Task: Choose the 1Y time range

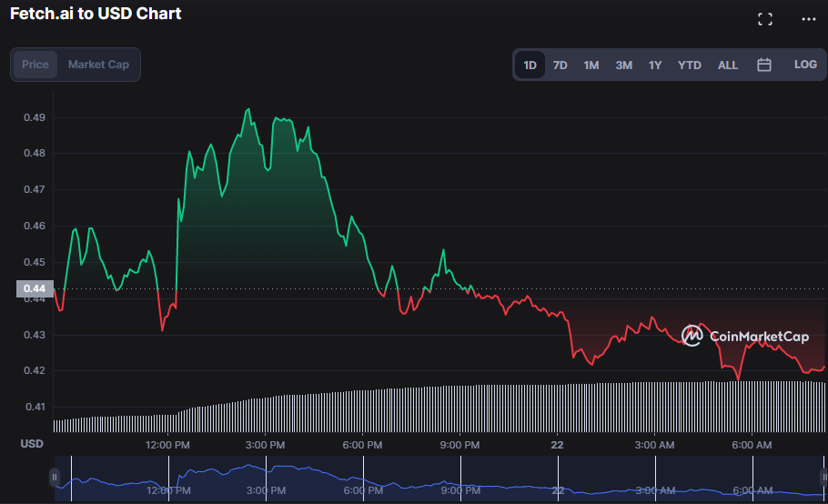Action: pyautogui.click(x=655, y=65)
